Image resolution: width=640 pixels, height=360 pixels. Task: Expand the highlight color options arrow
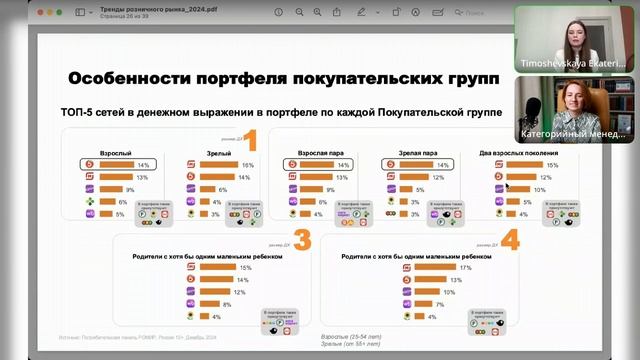(x=378, y=13)
